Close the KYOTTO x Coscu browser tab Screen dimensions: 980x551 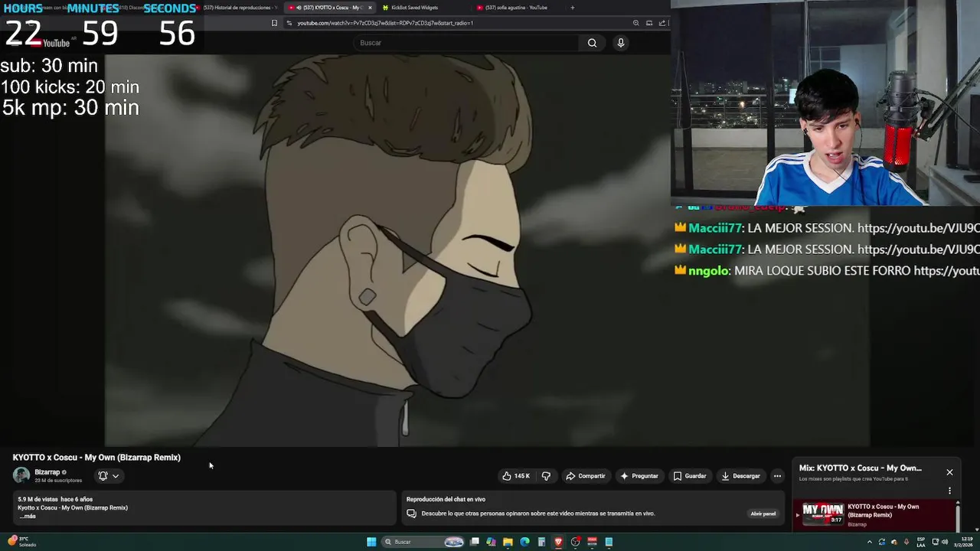tap(370, 8)
